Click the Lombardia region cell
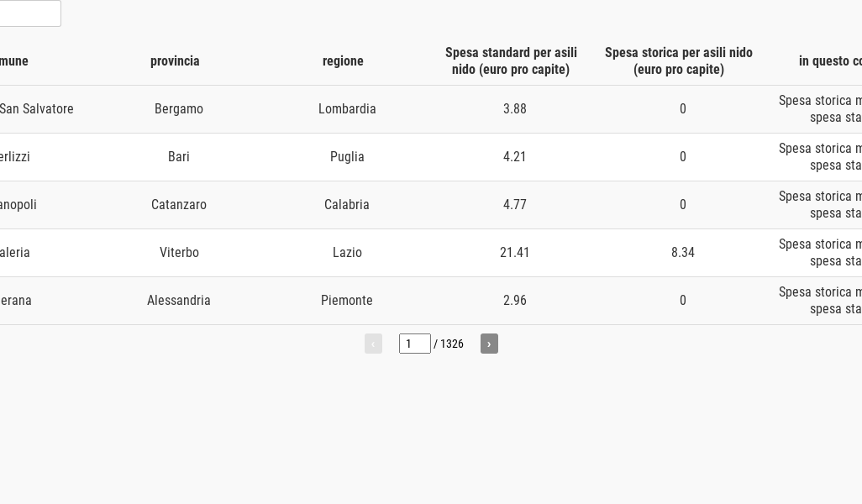 pyautogui.click(x=347, y=109)
